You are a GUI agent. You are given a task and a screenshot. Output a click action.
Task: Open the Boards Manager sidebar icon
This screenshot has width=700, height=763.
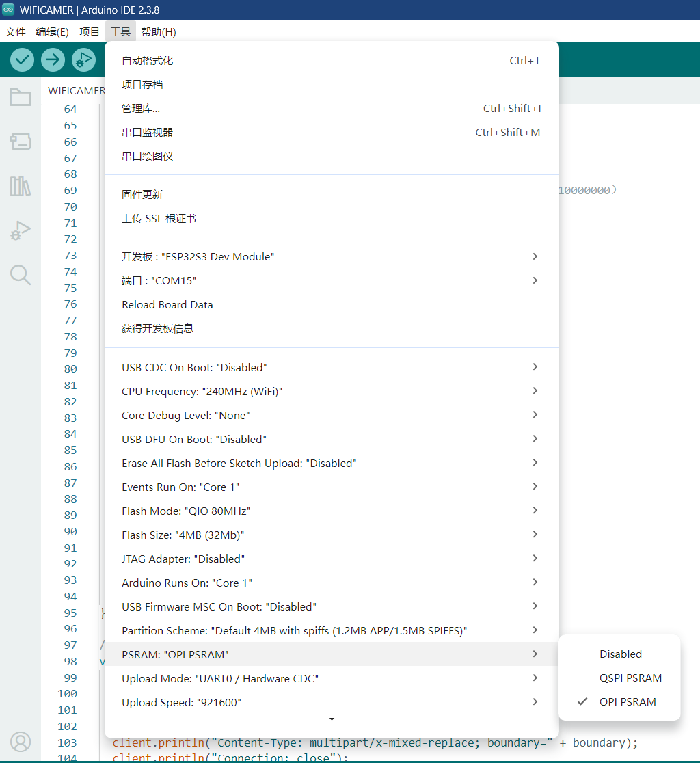(x=21, y=142)
